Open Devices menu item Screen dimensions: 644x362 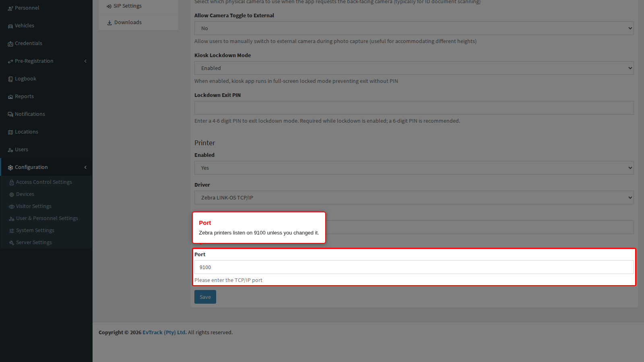point(46,194)
